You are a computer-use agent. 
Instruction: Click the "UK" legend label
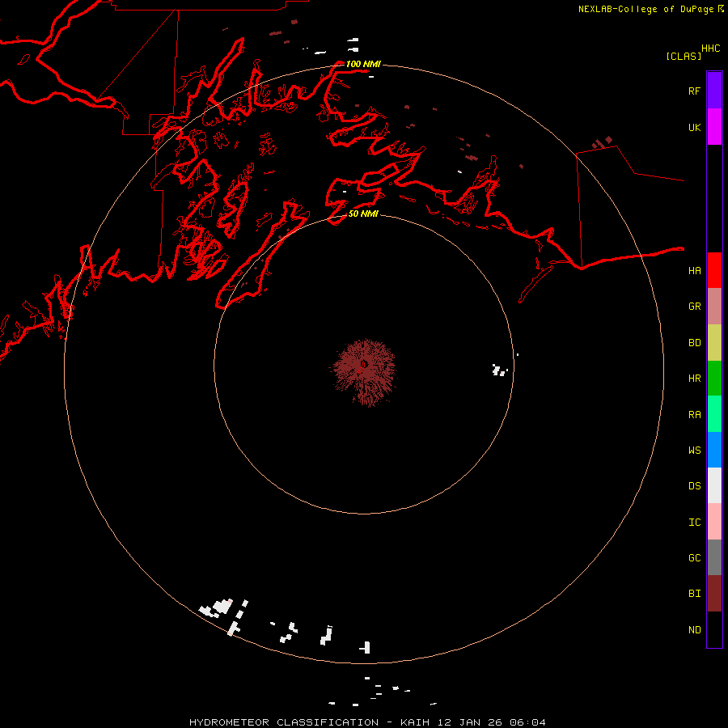click(x=695, y=127)
